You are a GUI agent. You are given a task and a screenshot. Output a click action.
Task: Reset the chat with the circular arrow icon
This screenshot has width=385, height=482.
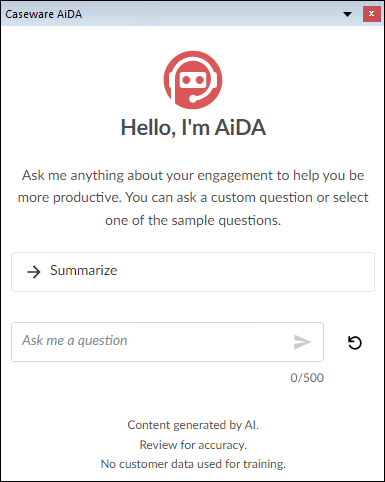[x=355, y=343]
